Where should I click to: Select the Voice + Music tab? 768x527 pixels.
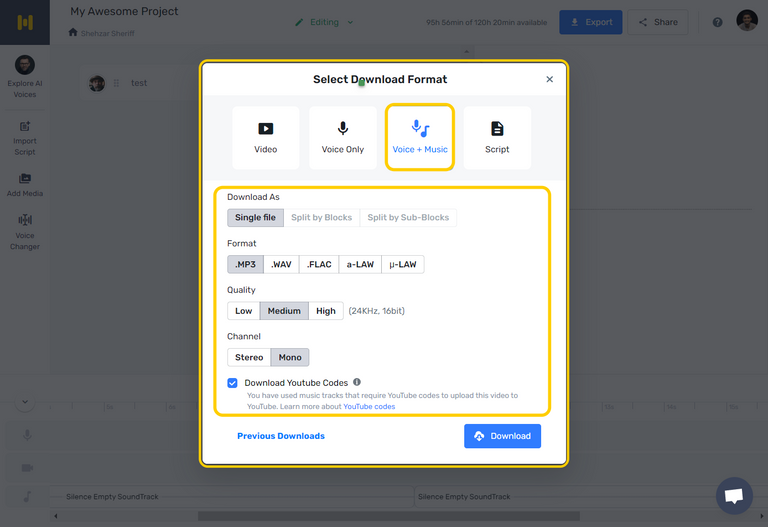click(420, 138)
